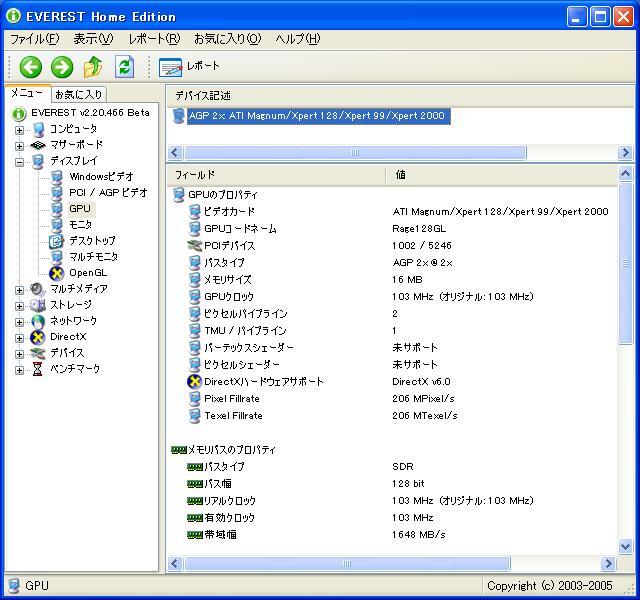Open the 表示(V) menu

93,39
